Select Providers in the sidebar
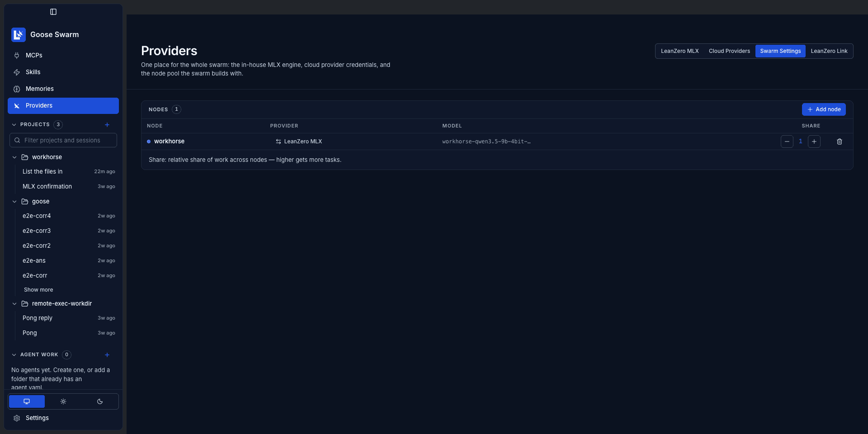This screenshot has width=868, height=434. point(63,105)
